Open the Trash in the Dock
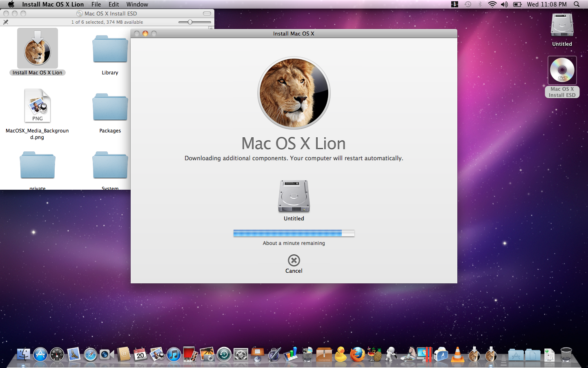Screen dimensions: 588x368 pyautogui.click(x=566, y=354)
